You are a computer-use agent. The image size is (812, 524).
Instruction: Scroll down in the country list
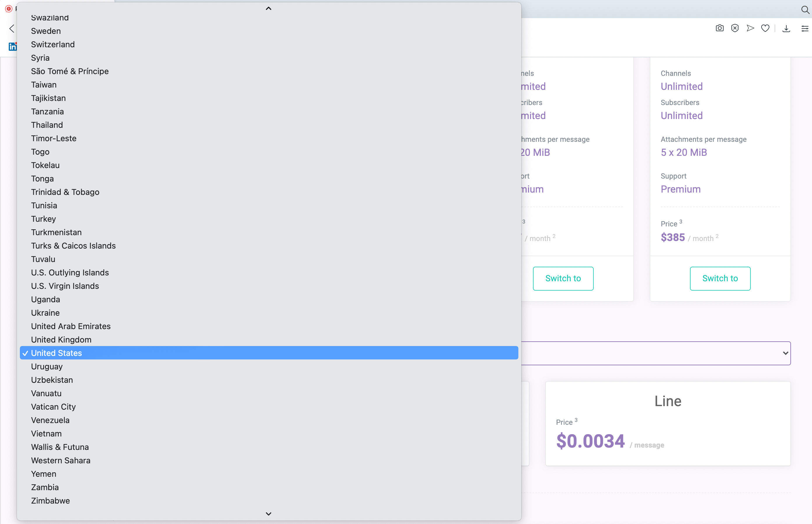pos(269,513)
